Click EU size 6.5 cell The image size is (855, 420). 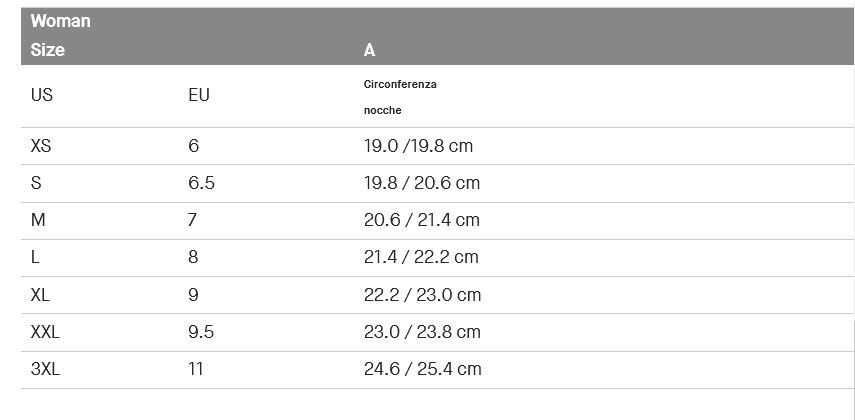[x=201, y=183]
